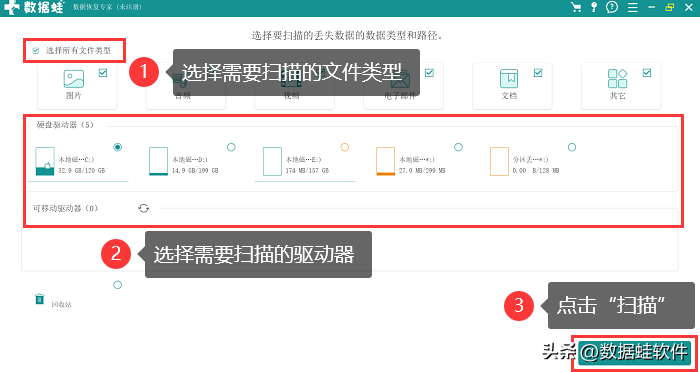This screenshot has height=372, width=700.
Task: Click the 图片 picture type icon
Action: 74,79
